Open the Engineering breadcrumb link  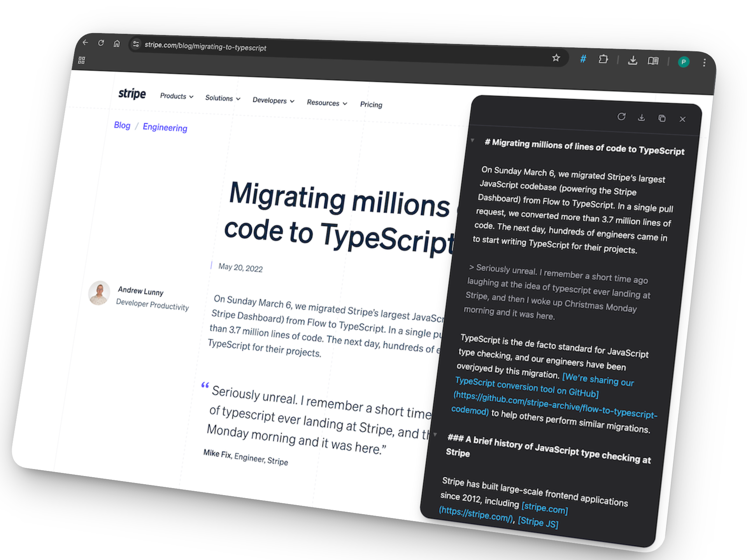tap(165, 127)
